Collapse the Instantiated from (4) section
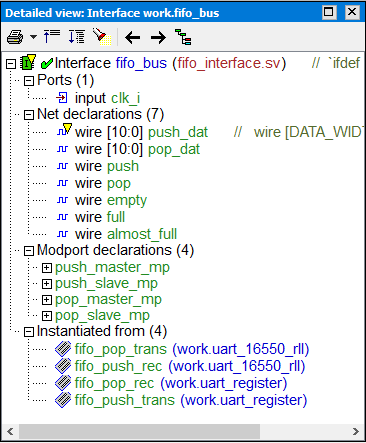Viewport: 366px width, 443px height. point(29,332)
